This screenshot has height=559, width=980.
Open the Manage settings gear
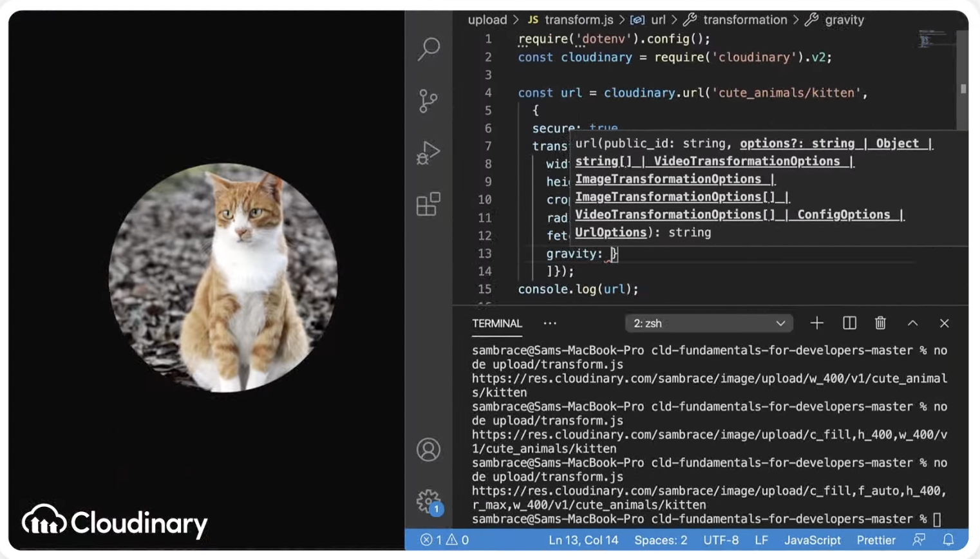point(428,501)
